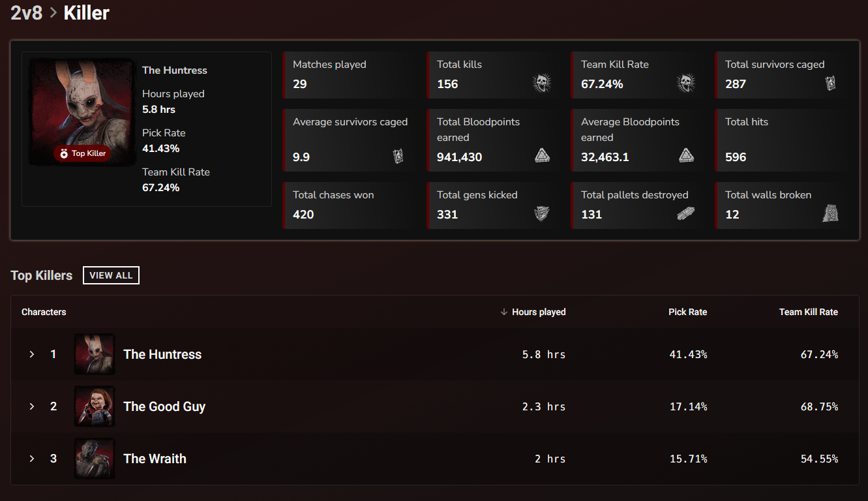Viewport: 868px width, 501px height.
Task: Expand The Huntress row chevron
Action: coord(31,354)
